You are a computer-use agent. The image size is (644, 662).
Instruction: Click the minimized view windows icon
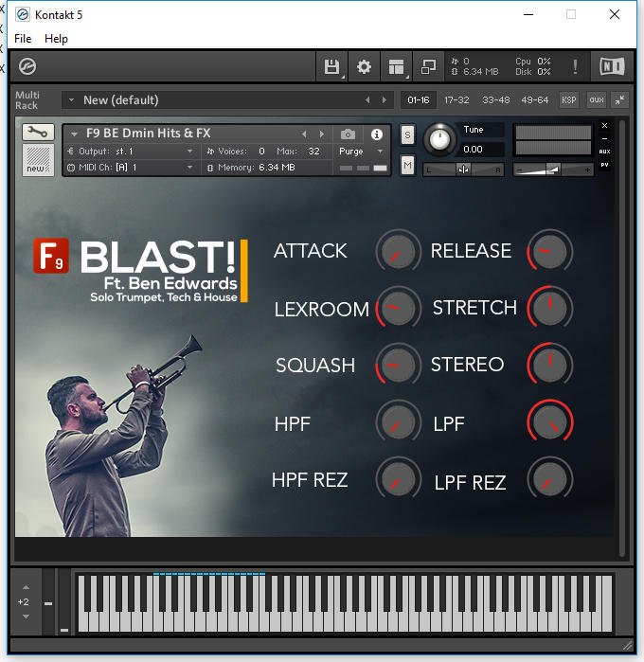click(x=428, y=66)
